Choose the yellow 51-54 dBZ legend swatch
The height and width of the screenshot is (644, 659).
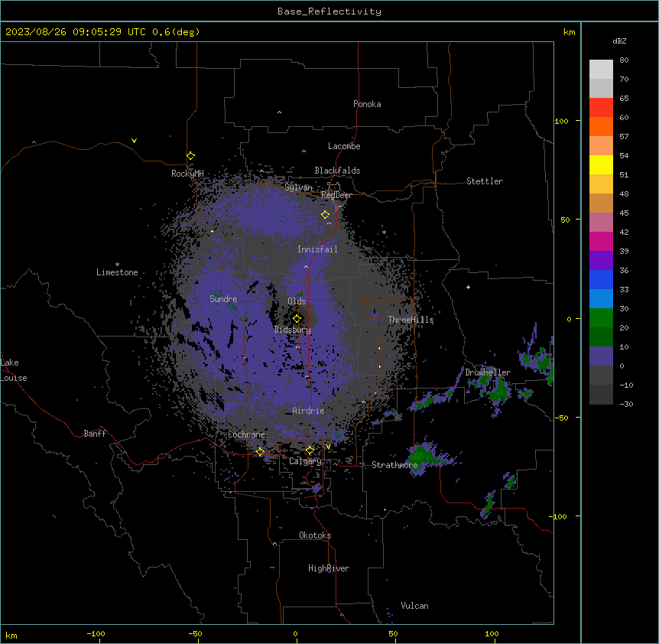pyautogui.click(x=601, y=164)
